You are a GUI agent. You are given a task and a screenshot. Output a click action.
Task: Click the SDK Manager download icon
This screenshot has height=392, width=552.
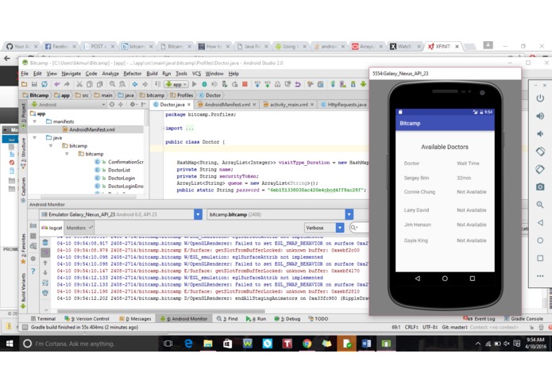point(333,84)
